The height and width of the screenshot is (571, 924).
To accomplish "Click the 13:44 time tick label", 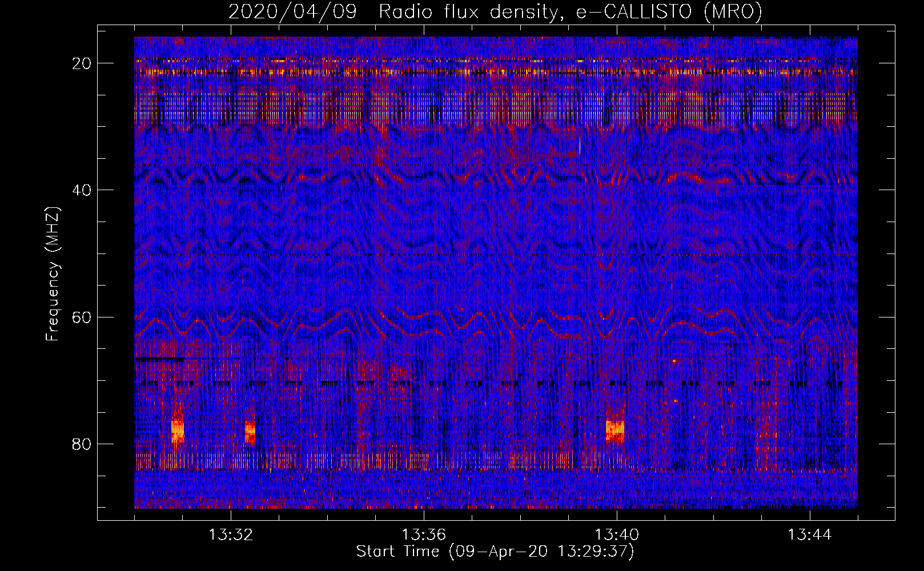I will tap(810, 535).
